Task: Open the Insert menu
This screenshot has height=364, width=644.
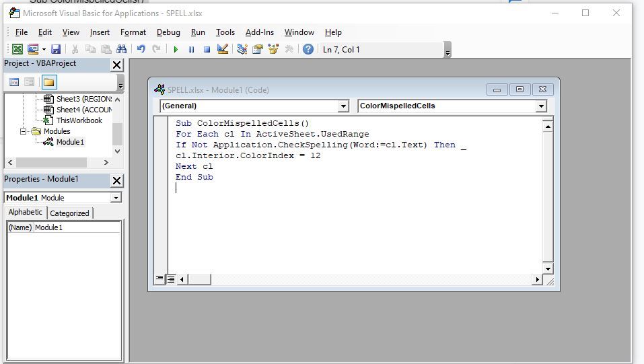Action: click(x=100, y=32)
